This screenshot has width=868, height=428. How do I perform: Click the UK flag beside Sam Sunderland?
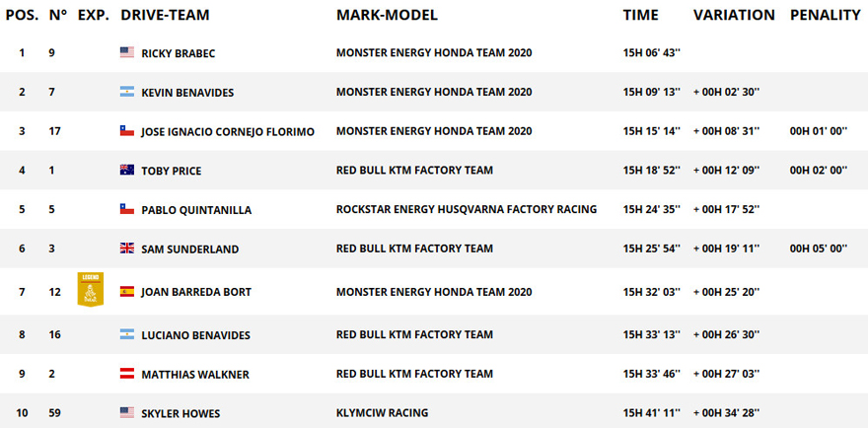pyautogui.click(x=127, y=249)
